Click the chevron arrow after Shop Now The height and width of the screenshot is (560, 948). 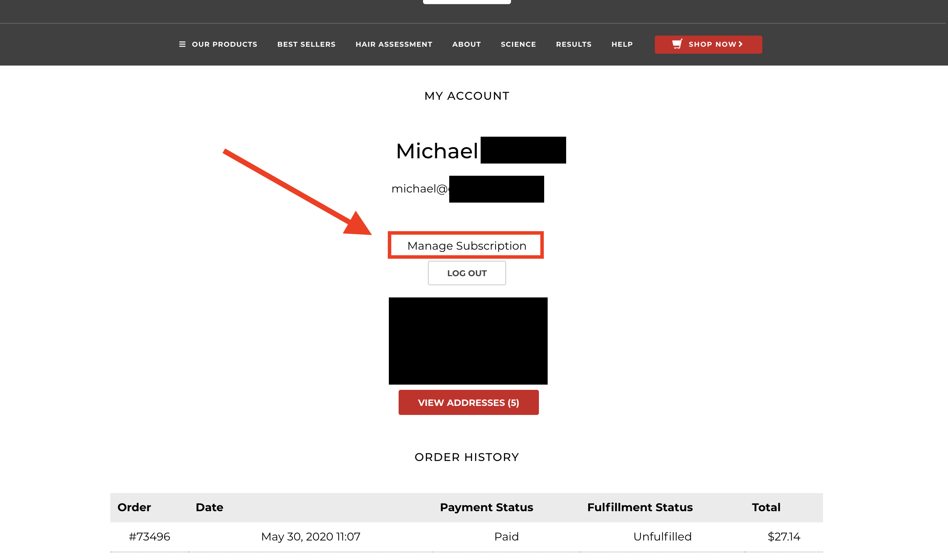click(x=741, y=44)
